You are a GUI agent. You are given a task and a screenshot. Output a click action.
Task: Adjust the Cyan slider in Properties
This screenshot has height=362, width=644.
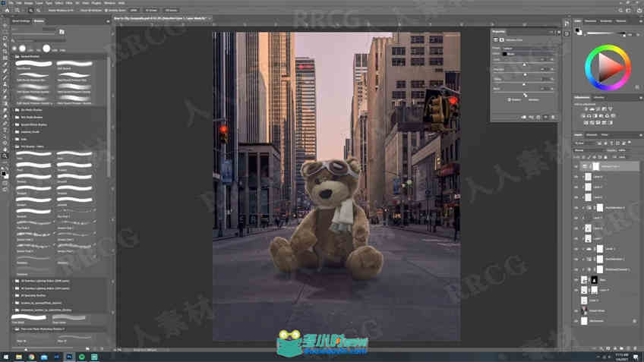tap(524, 65)
